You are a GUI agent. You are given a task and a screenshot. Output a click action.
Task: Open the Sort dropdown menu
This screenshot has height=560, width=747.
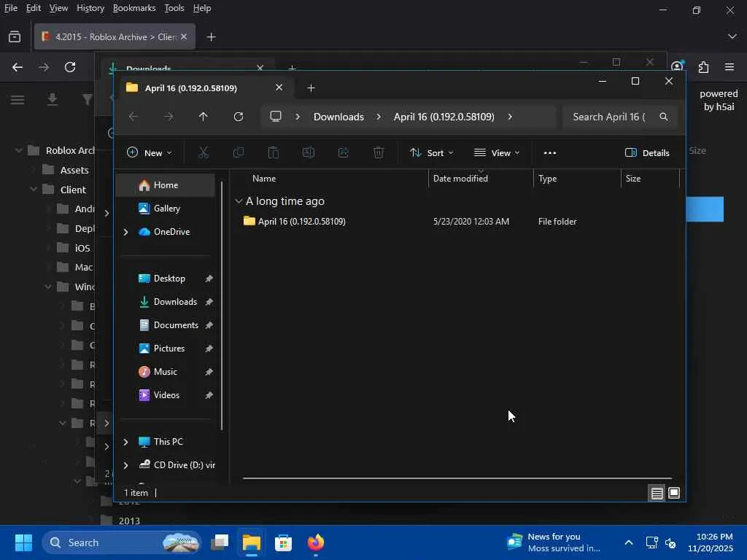tap(432, 152)
